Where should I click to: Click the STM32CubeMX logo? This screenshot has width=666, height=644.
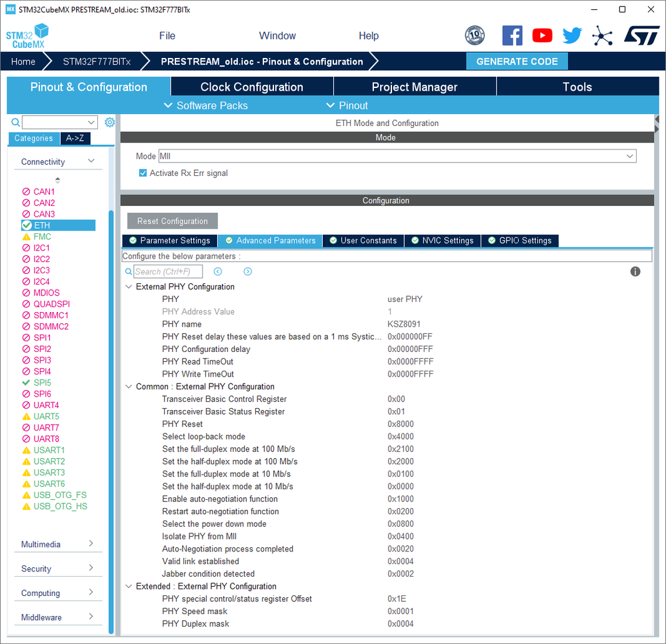27,36
